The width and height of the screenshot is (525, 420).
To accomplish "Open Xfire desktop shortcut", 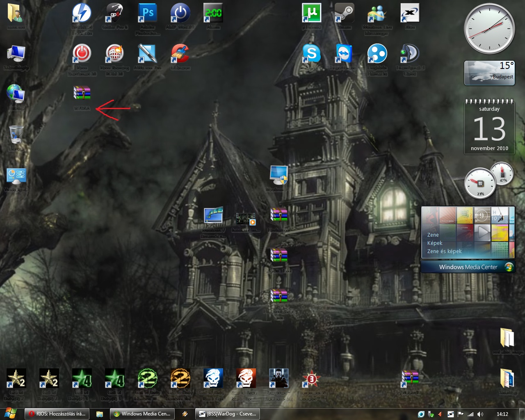I will coord(410,13).
